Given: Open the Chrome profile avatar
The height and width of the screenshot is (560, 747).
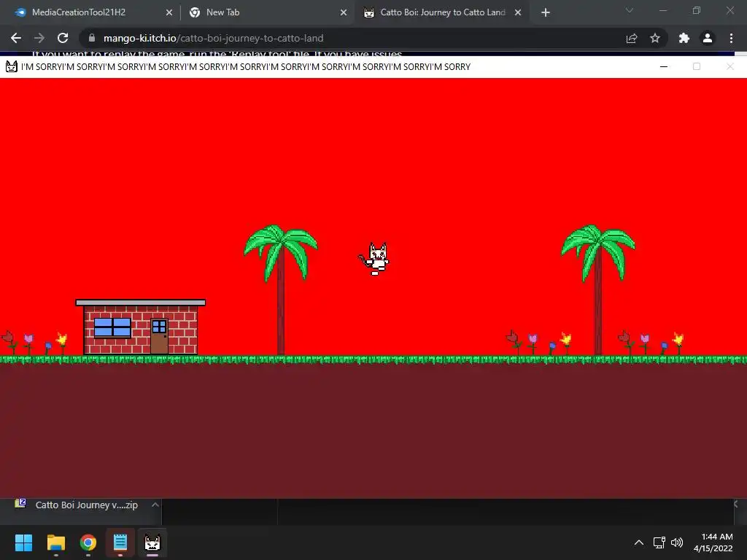Looking at the screenshot, I should pyautogui.click(x=708, y=38).
